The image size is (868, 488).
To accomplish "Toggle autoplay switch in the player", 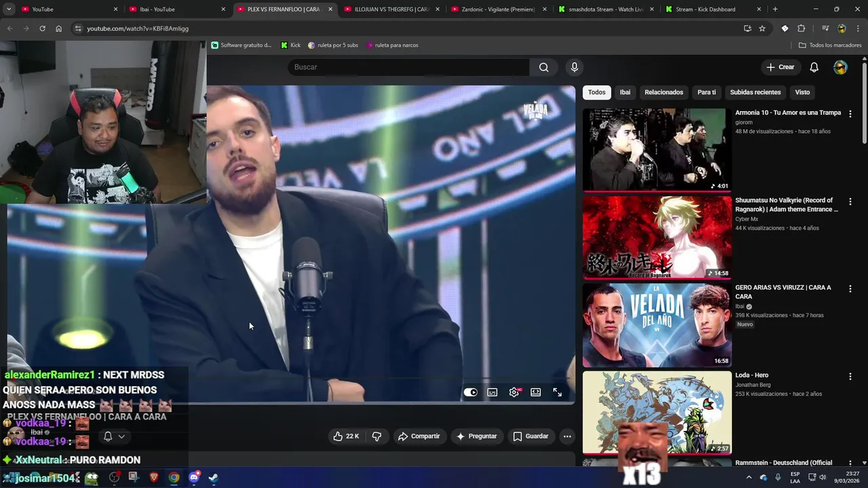I will click(x=471, y=392).
